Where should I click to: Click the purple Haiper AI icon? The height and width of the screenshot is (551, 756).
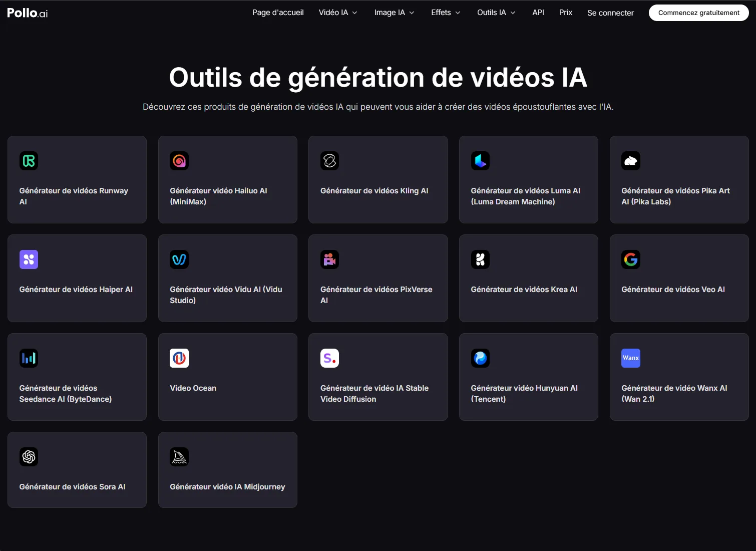[x=29, y=259]
